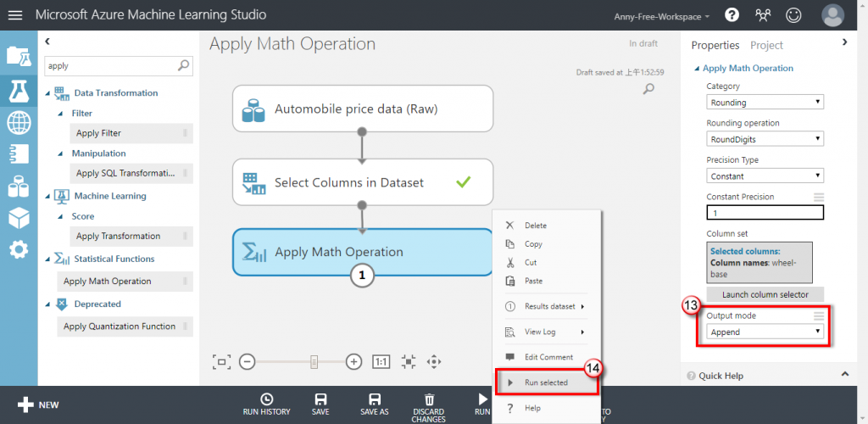The width and height of the screenshot is (868, 424).
Task: Click the module search box containing apply
Action: tap(119, 65)
